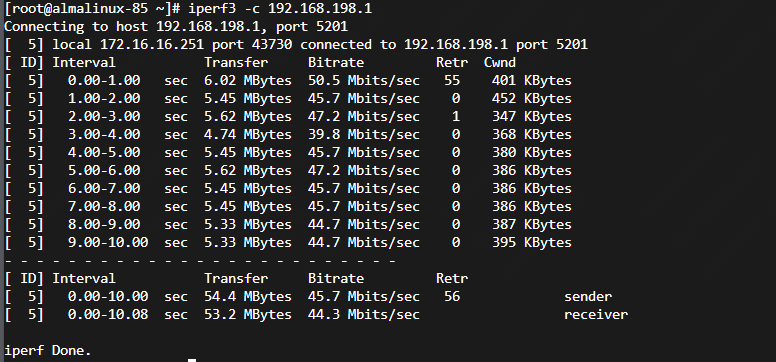Click the '401 KBytes' Cwnd value
The image size is (776, 362).
[x=532, y=81]
